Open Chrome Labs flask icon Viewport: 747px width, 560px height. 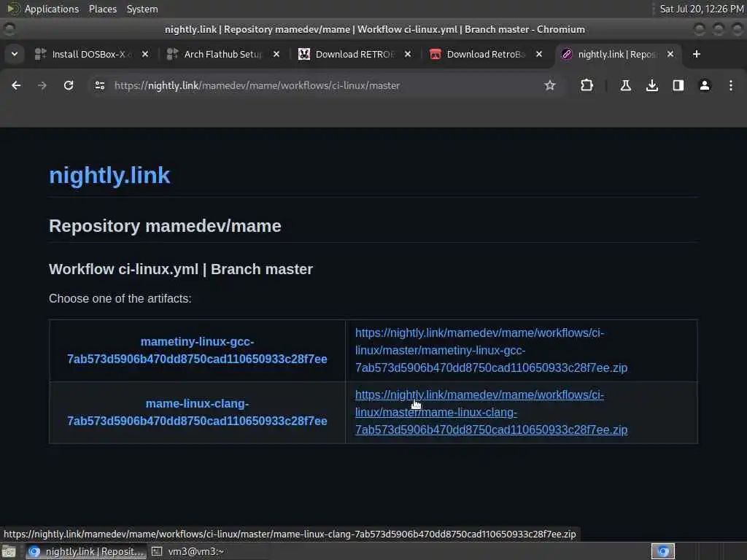(625, 85)
